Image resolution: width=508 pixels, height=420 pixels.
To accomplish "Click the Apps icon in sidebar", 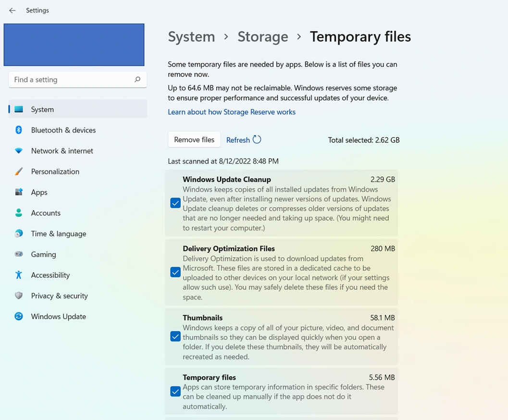I will click(19, 192).
